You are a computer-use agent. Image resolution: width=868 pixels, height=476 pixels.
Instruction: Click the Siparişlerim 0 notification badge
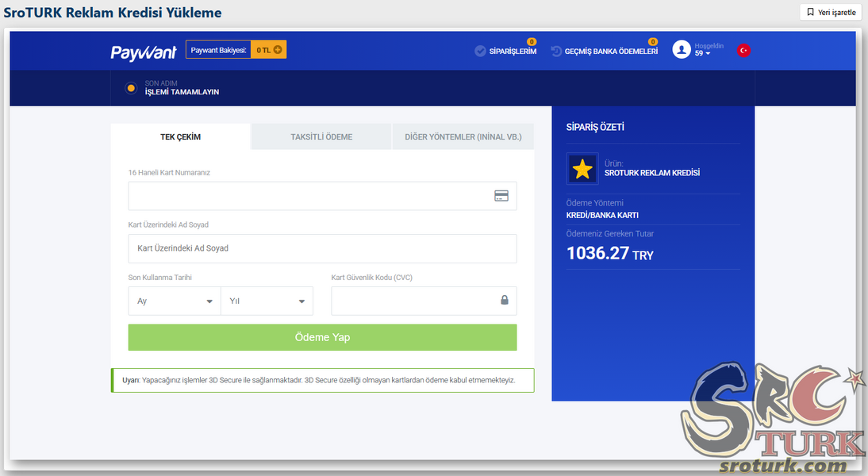[532, 41]
